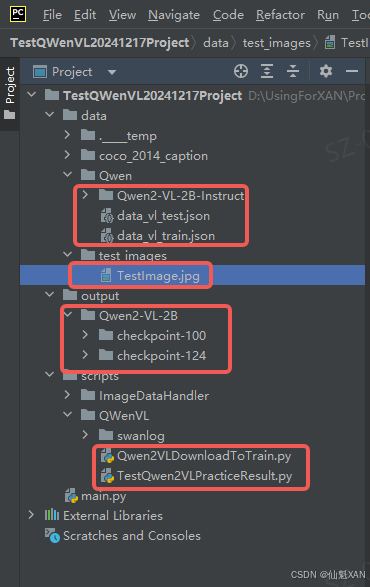Open the Run menu

(x=328, y=15)
